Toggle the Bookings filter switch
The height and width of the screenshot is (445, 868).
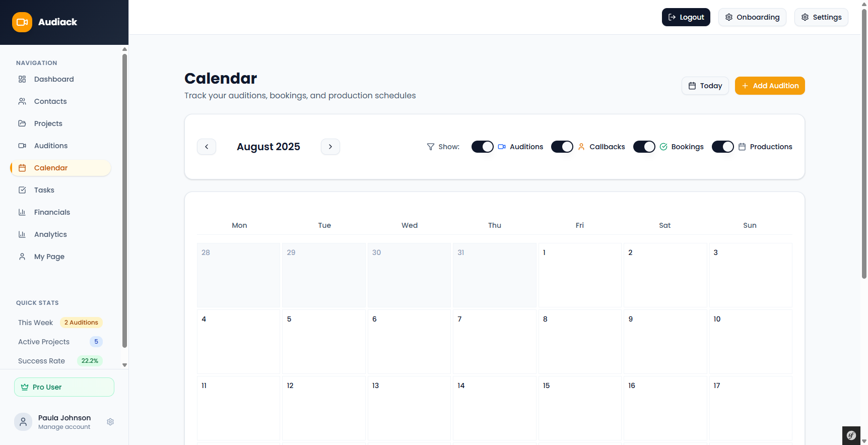coord(644,147)
